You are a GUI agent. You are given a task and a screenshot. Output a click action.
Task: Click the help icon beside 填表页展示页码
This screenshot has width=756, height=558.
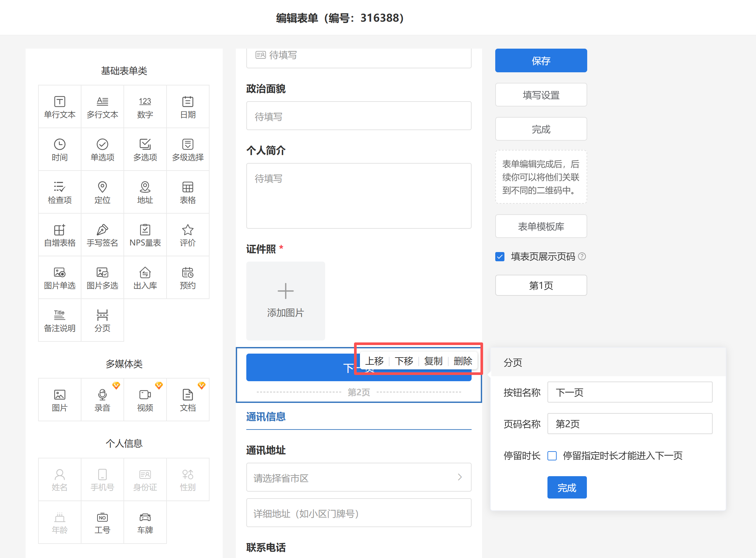click(x=582, y=256)
